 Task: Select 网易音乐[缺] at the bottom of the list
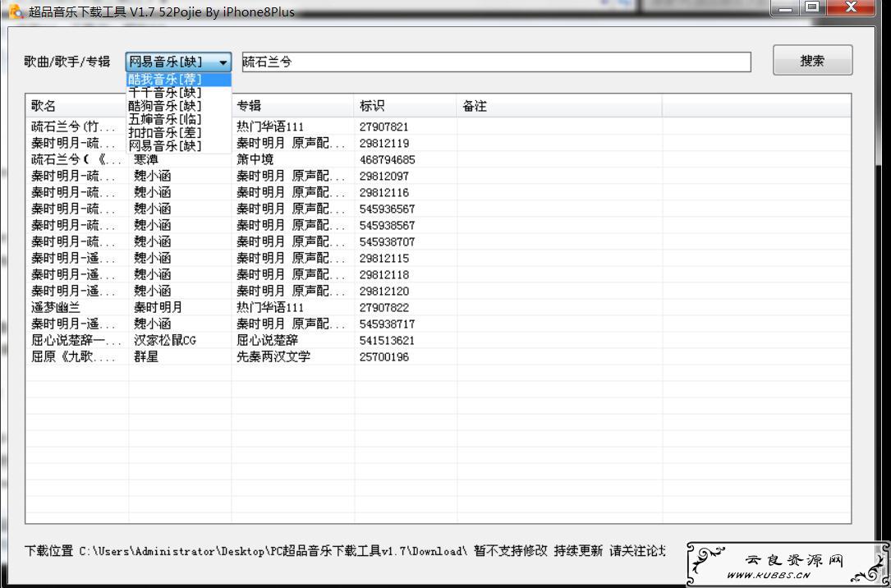click(x=178, y=146)
